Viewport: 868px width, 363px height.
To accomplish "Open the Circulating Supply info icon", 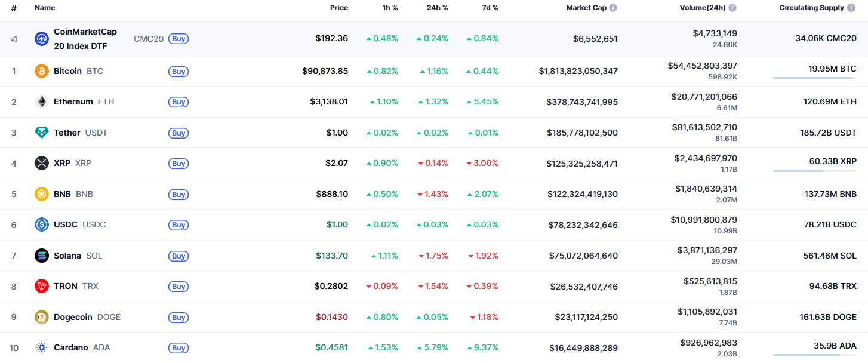I will (852, 8).
